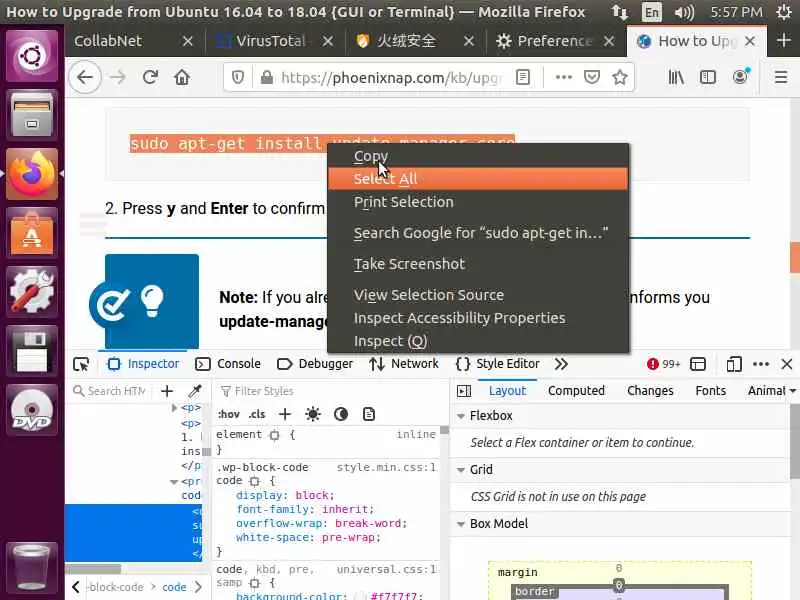Collapse the Flexbox section
The image size is (800, 600).
[461, 416]
